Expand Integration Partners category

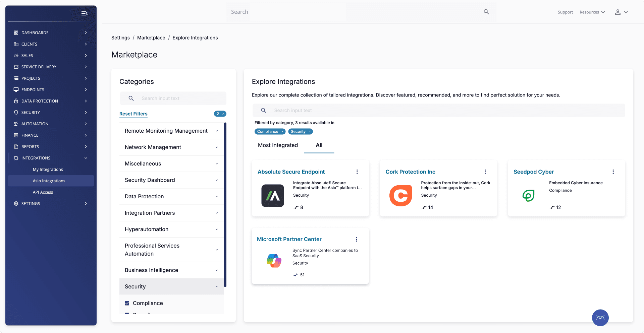point(217,213)
